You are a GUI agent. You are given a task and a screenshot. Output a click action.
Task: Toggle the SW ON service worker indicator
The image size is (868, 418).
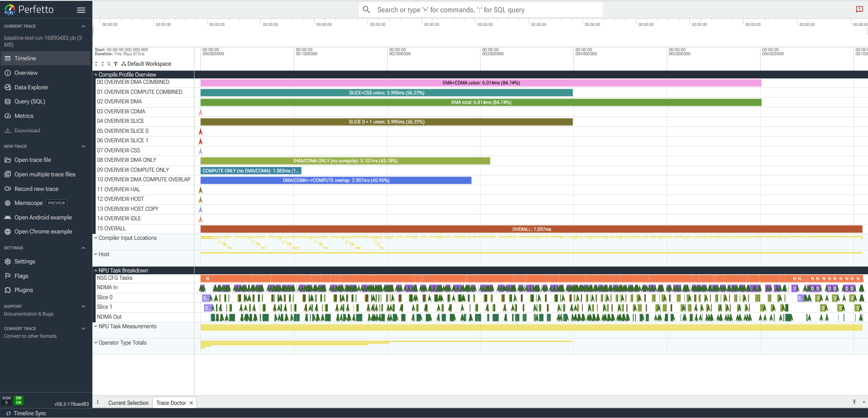[x=19, y=400]
